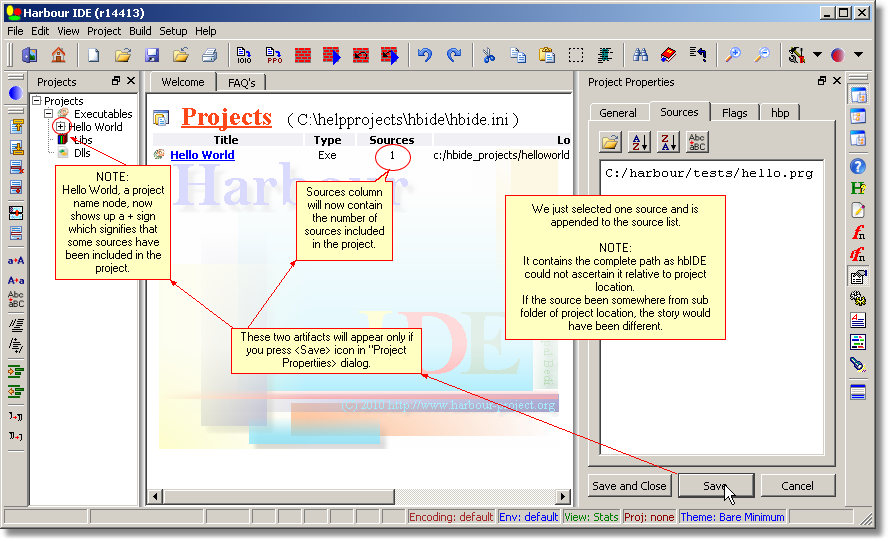Click the Home icon in the toolbar
This screenshot has width=888, height=541.
[58, 55]
